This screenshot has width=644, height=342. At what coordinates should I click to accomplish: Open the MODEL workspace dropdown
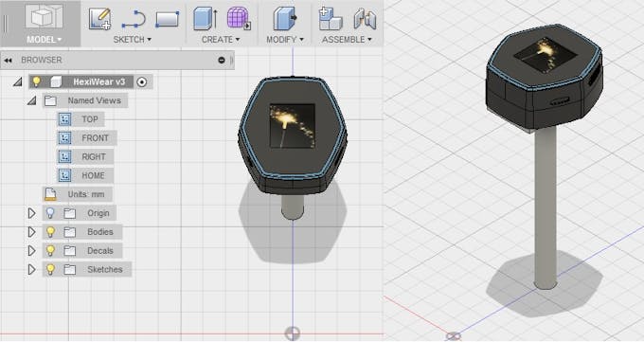click(44, 40)
